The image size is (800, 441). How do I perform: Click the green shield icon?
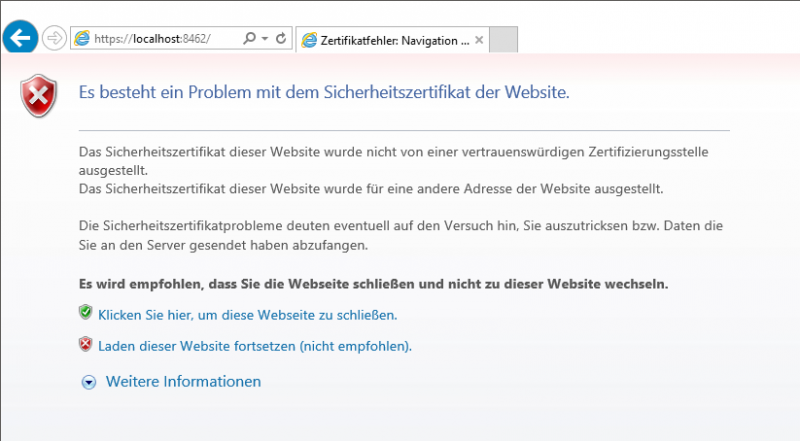pos(86,312)
